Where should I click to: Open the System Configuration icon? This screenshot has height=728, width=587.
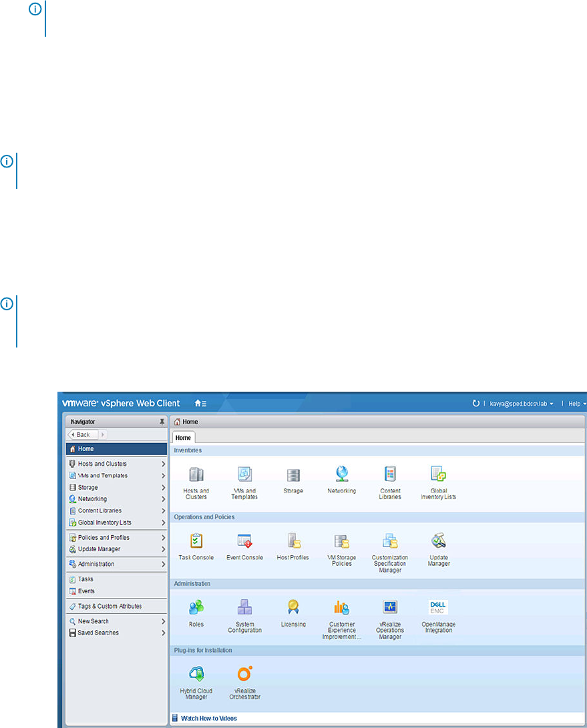(244, 607)
